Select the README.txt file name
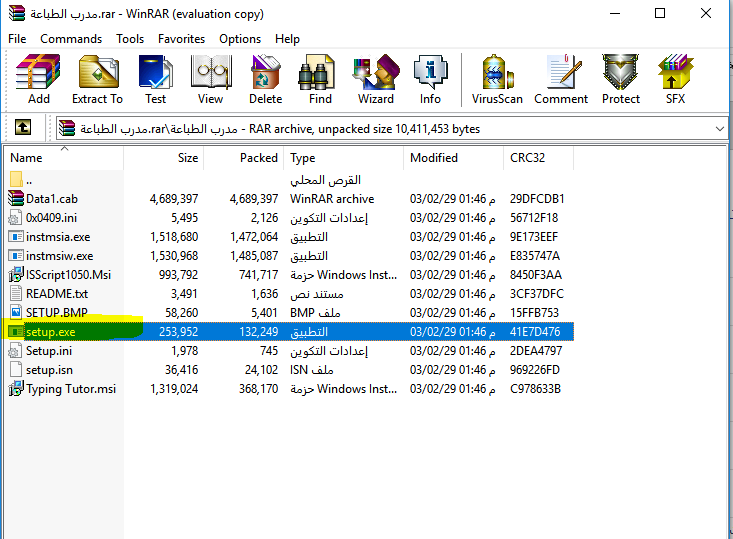The height and width of the screenshot is (539, 733). pyautogui.click(x=57, y=294)
